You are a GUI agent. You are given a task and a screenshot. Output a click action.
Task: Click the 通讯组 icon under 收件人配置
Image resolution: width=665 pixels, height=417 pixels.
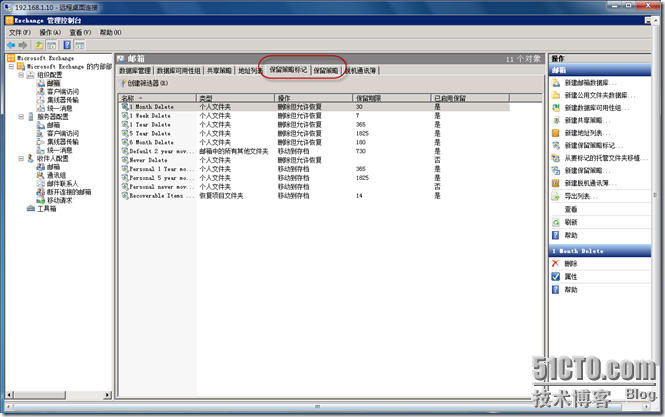pos(41,175)
